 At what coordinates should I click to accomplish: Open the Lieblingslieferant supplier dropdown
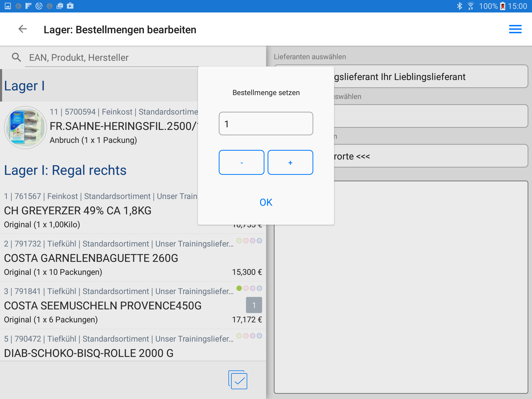(431, 77)
